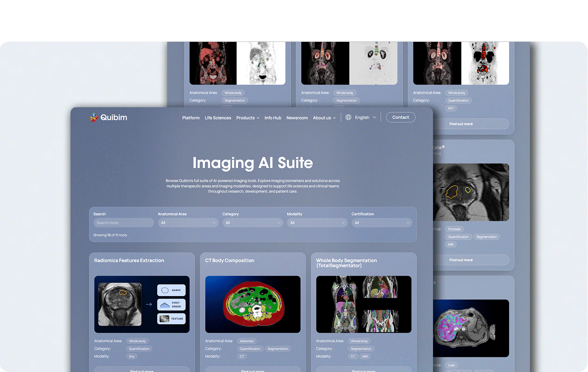Open the Radiomics Features Extraction title

[x=129, y=260]
